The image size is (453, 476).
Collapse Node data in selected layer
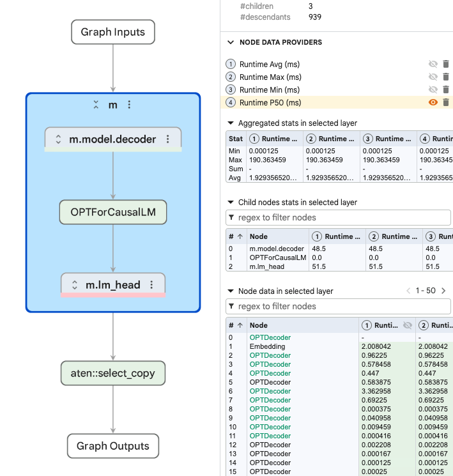click(231, 291)
